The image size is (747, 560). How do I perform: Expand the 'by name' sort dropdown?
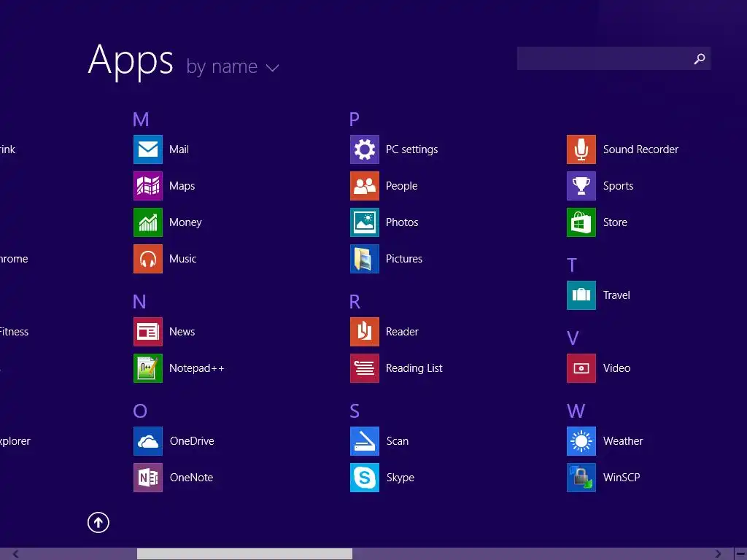(232, 66)
